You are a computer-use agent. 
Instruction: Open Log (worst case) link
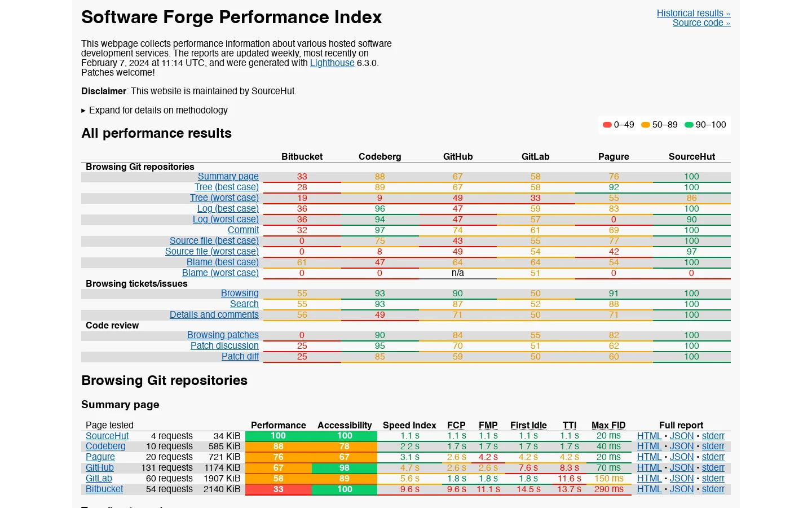point(226,219)
